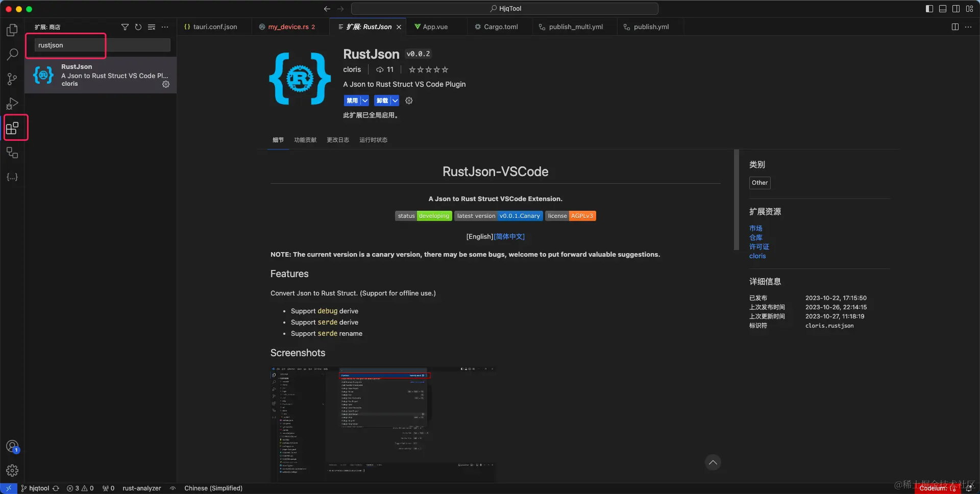Clear extensions search results icon

pyautogui.click(x=152, y=27)
